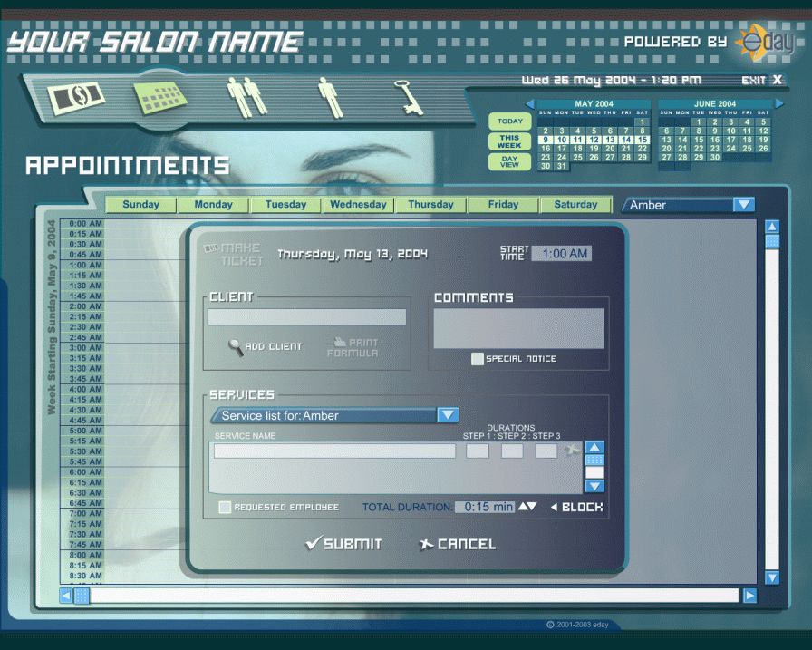Click the key security icon

410,97
